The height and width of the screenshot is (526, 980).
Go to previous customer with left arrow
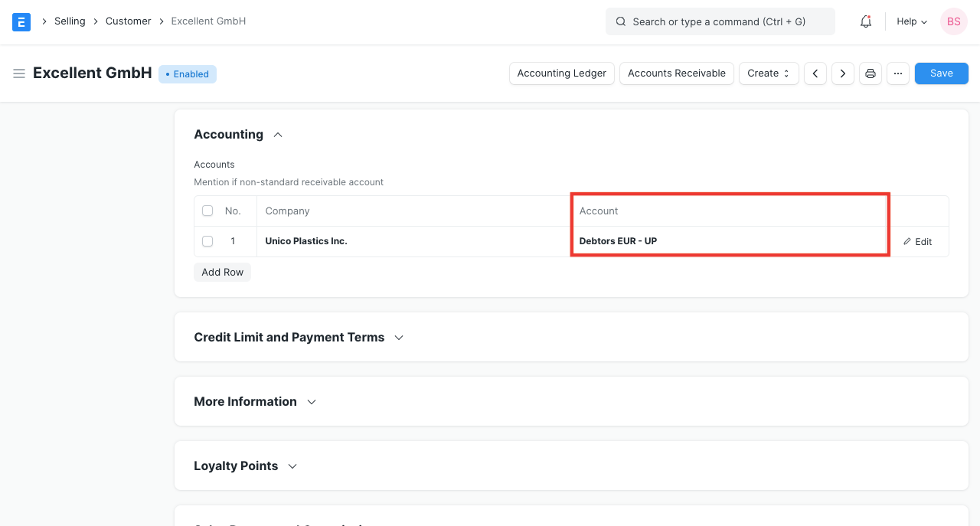[x=815, y=73]
